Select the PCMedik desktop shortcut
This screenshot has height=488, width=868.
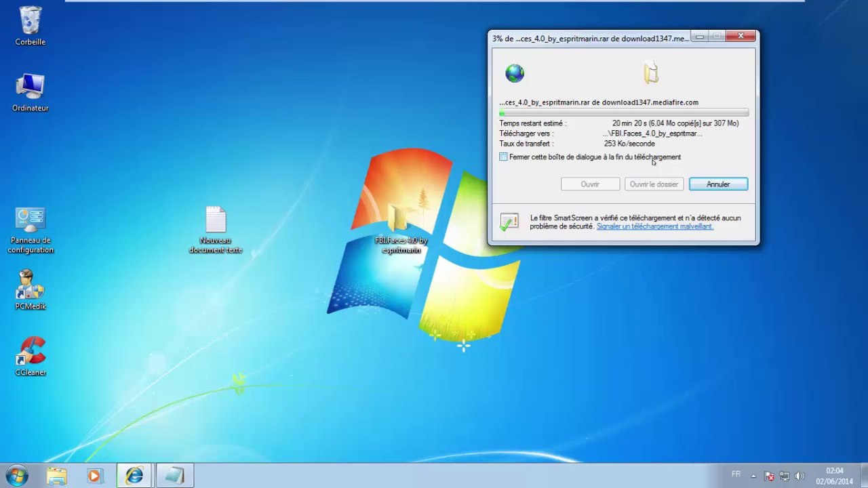coord(31,290)
